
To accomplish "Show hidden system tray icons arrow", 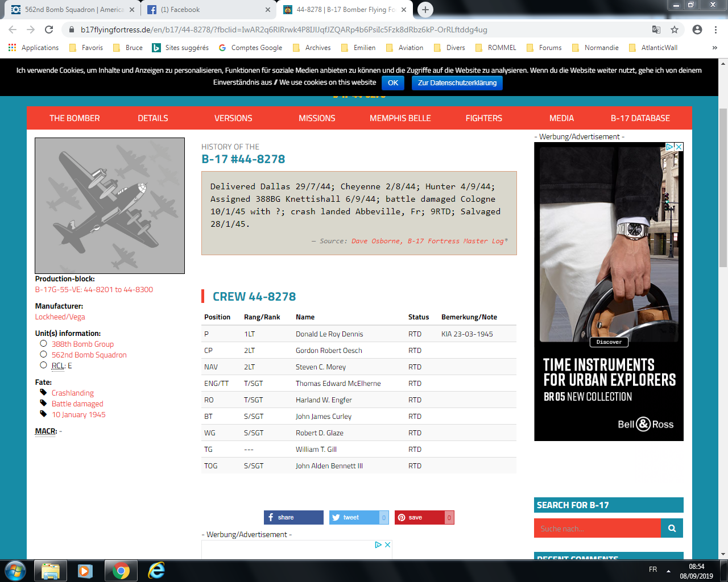I will pos(668,571).
